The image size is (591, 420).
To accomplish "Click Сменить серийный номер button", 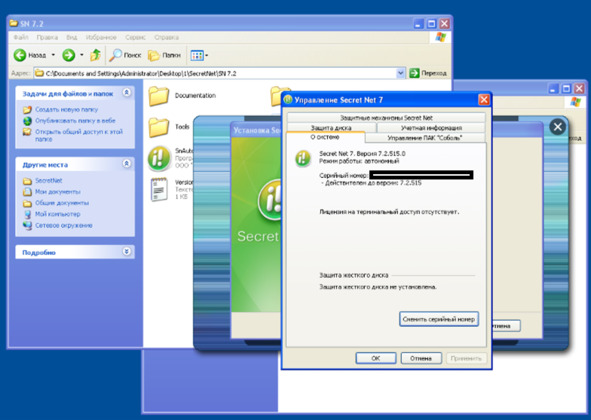I will click(439, 319).
